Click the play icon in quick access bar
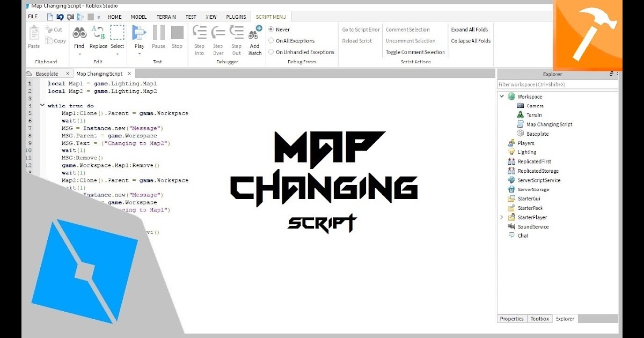This screenshot has height=338, width=644. [80, 17]
